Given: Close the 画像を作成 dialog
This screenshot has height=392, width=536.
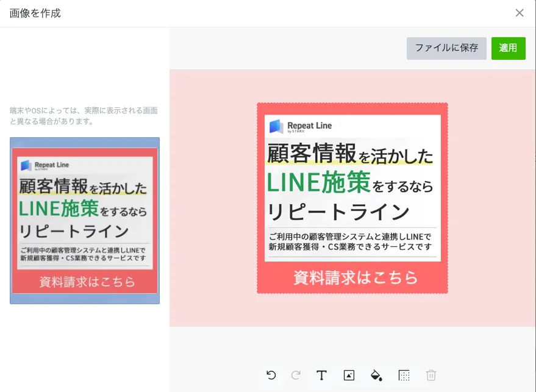Looking at the screenshot, I should click(520, 13).
